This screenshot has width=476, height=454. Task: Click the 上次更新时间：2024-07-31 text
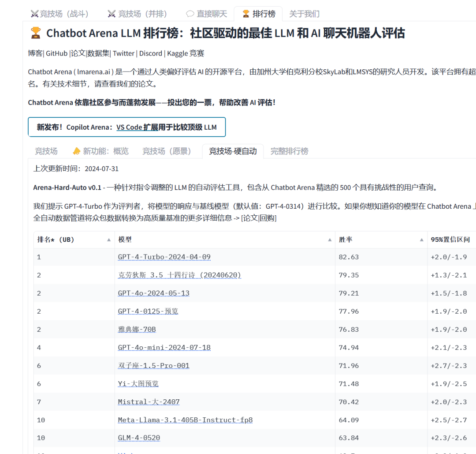coord(76,169)
